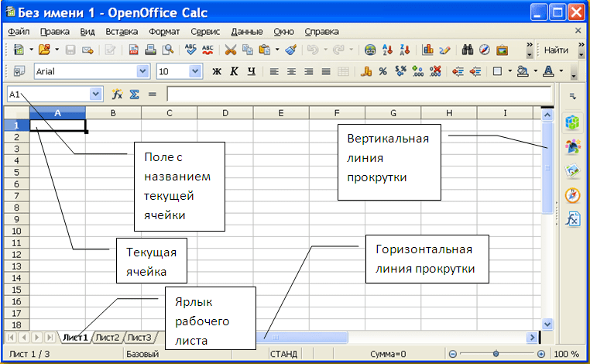Show Draw Functions pencil icon
This screenshot has width=590, height=364.
444,50
